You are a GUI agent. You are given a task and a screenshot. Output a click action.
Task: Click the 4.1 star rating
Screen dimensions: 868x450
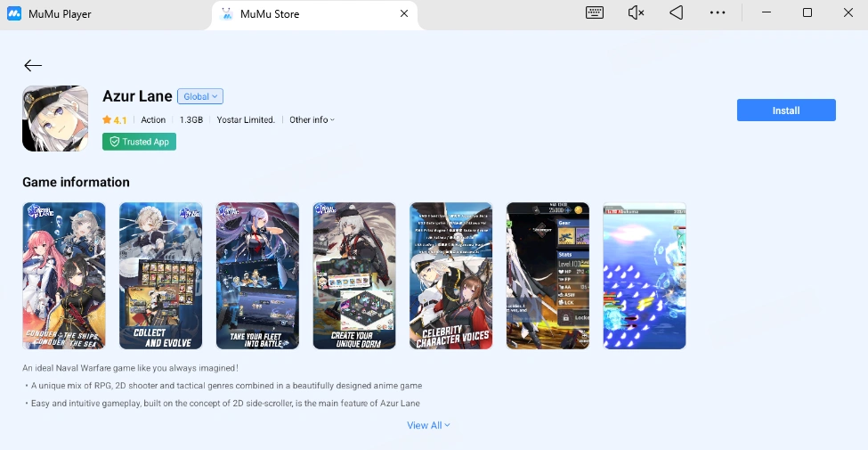coord(115,119)
